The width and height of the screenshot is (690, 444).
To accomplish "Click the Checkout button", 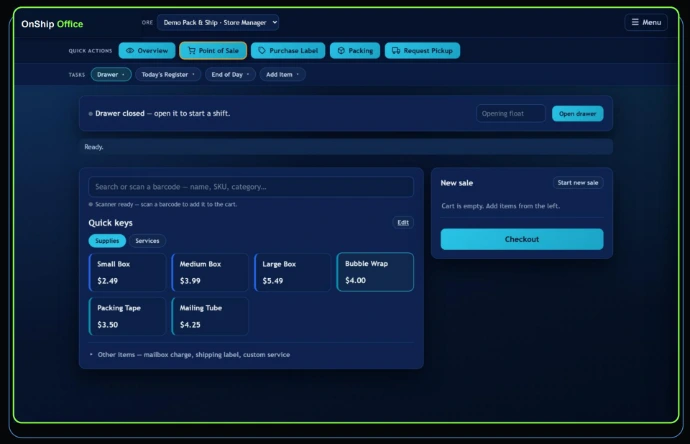I will (522, 239).
